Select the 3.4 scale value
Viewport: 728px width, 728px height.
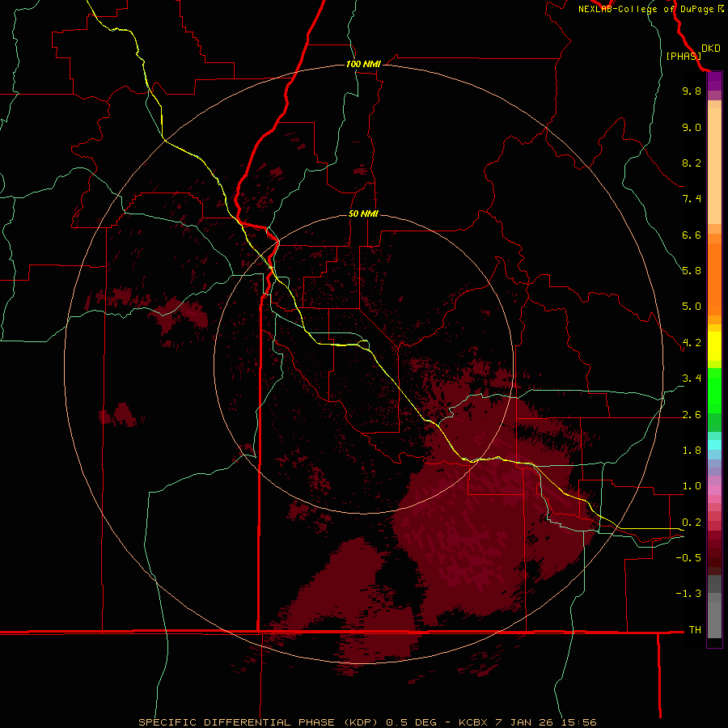click(x=692, y=379)
